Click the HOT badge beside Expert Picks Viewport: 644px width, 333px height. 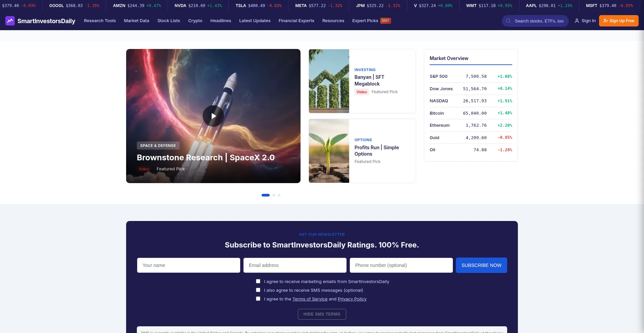(386, 21)
